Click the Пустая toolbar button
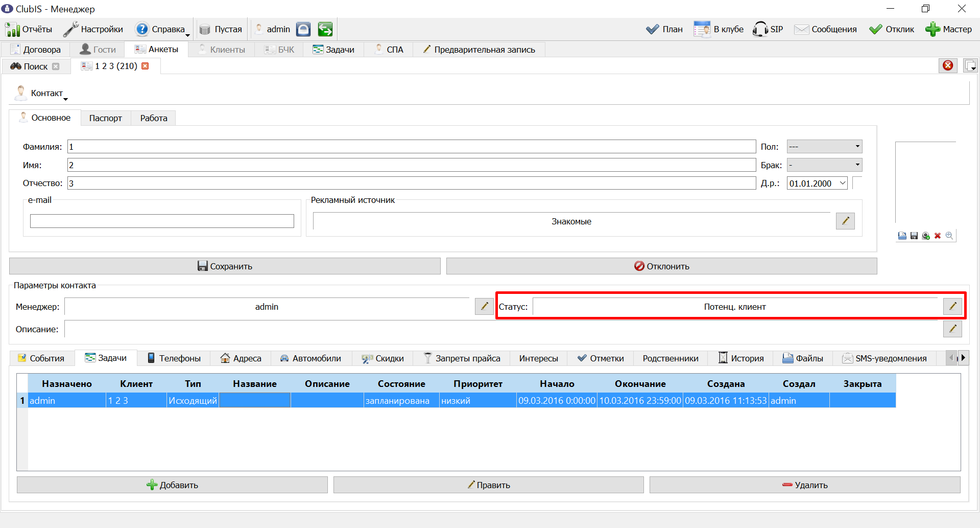 (x=221, y=29)
